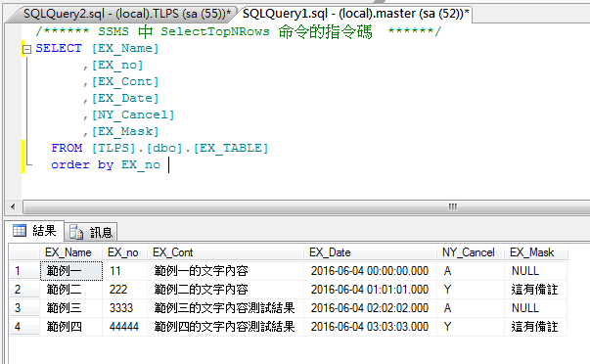Click the [EX_Cont] column in the query
The height and width of the screenshot is (364, 590).
(125, 81)
